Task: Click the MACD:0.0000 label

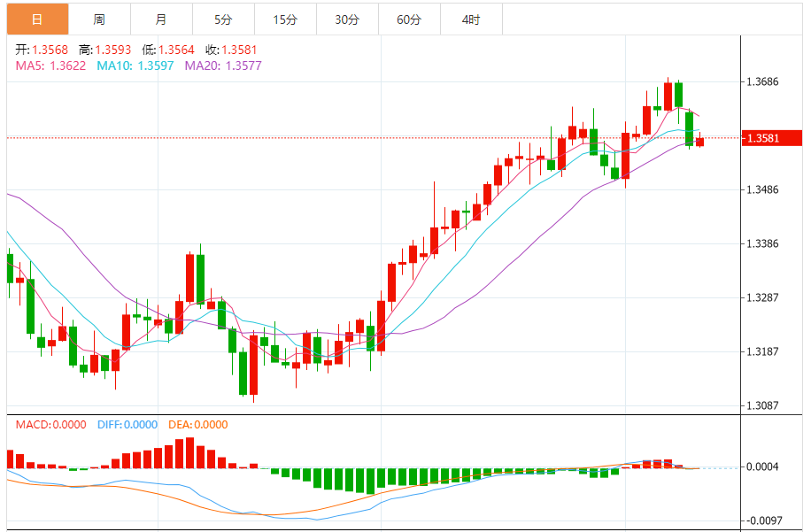Action: (50, 425)
